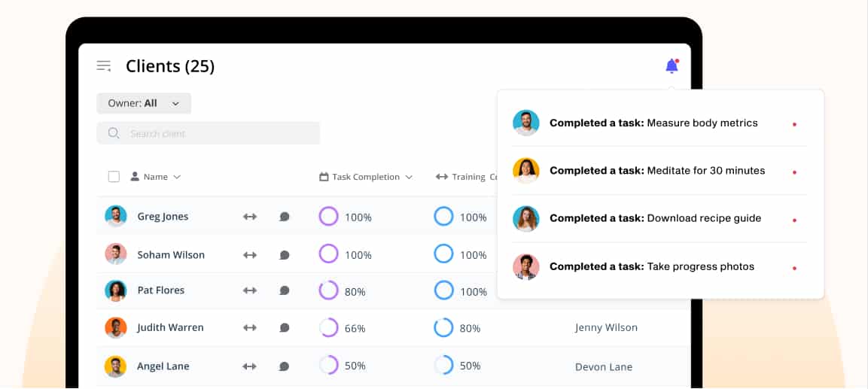Open Soham Wilson training dumbbell icon
868x389 pixels.
pyautogui.click(x=250, y=255)
